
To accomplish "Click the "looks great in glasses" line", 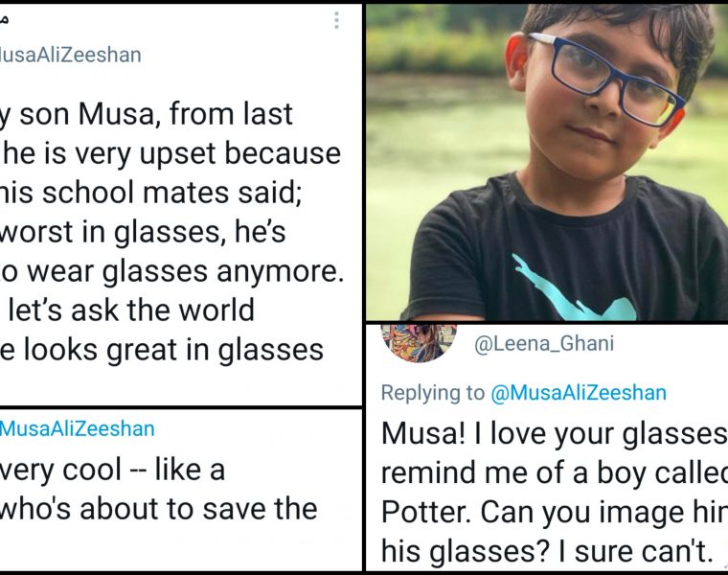I will [161, 350].
